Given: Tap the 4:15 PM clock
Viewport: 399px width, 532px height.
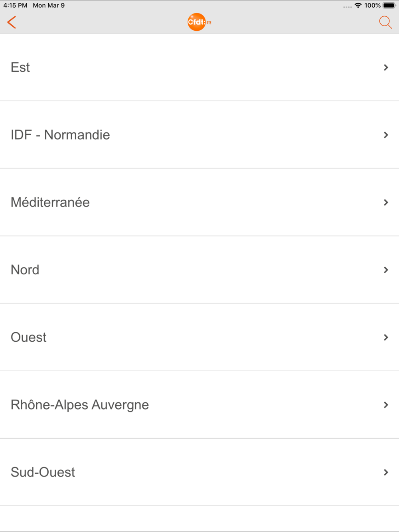Looking at the screenshot, I should click(15, 5).
